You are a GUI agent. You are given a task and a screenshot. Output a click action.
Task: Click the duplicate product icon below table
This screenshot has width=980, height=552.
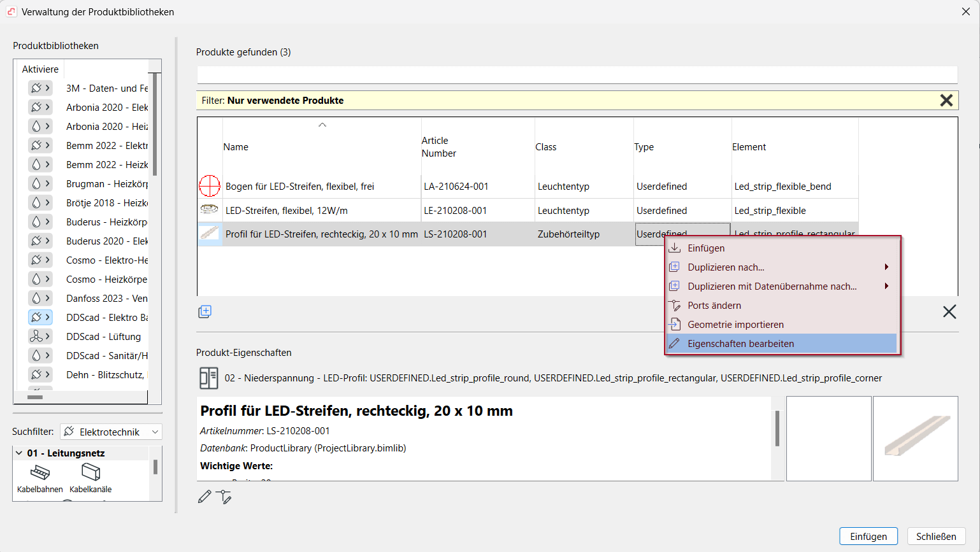205,311
